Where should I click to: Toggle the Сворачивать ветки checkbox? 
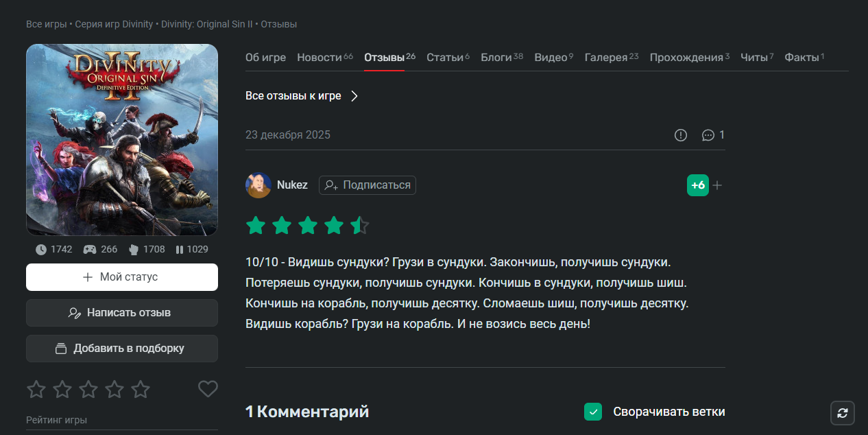click(593, 412)
